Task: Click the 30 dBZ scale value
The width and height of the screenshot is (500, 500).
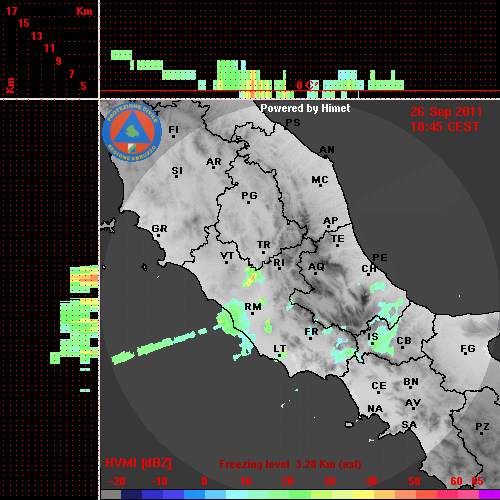Action: tap(329, 481)
